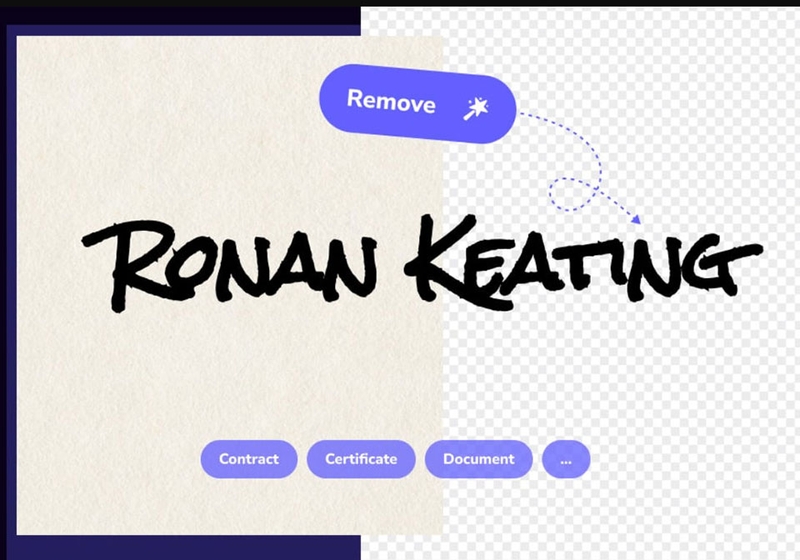Viewport: 800px width, 560px height.
Task: Select the Contract pill
Action: click(249, 459)
